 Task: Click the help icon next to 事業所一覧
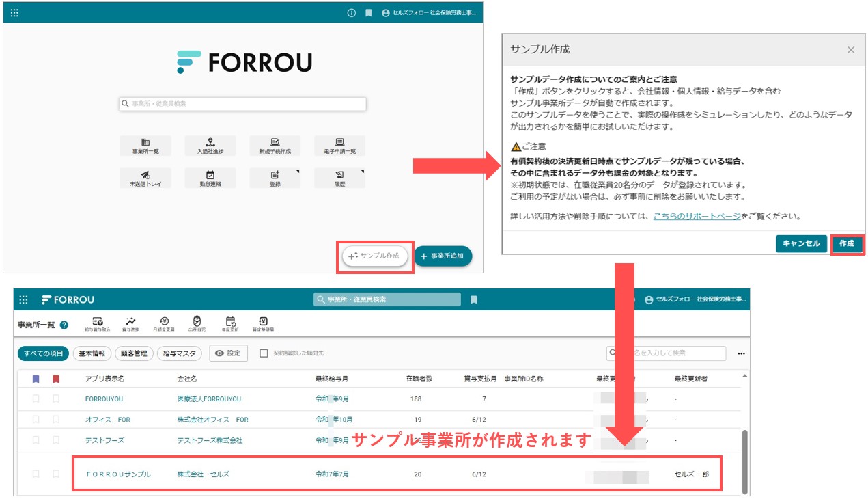pos(64,325)
